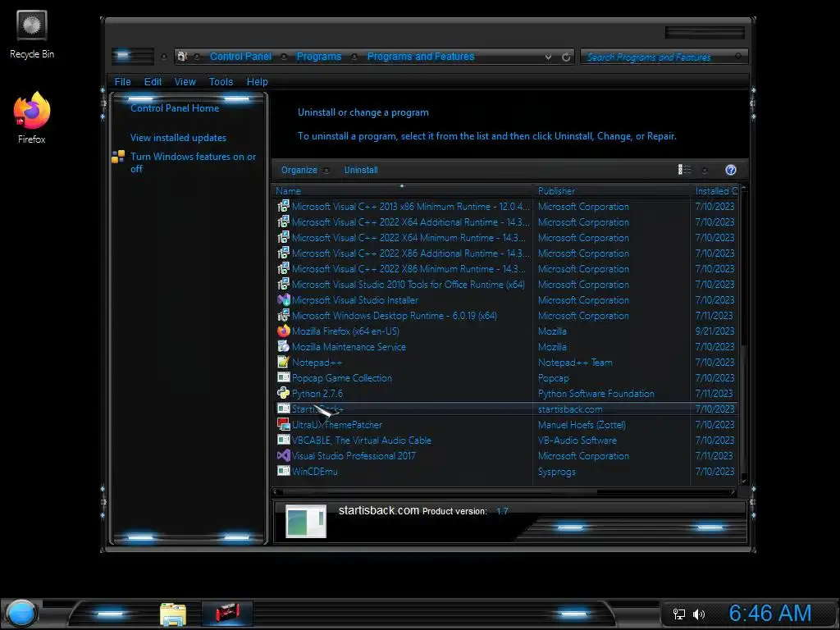Click Notepad++ Team publisher text
The width and height of the screenshot is (840, 630).
click(575, 363)
